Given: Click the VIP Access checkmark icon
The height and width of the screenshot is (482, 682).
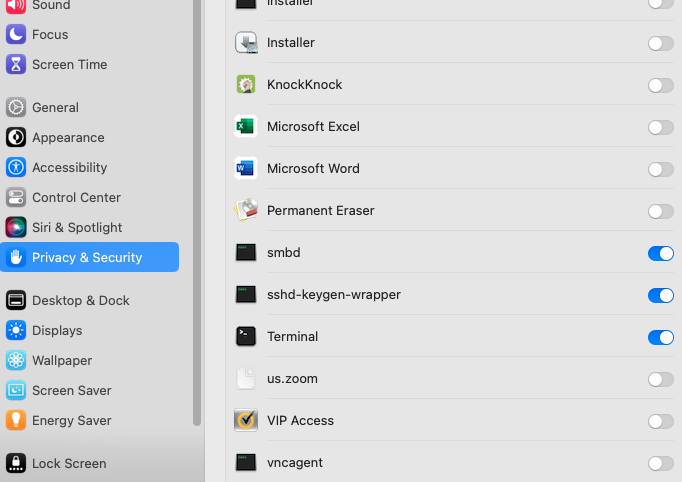Looking at the screenshot, I should 246,420.
